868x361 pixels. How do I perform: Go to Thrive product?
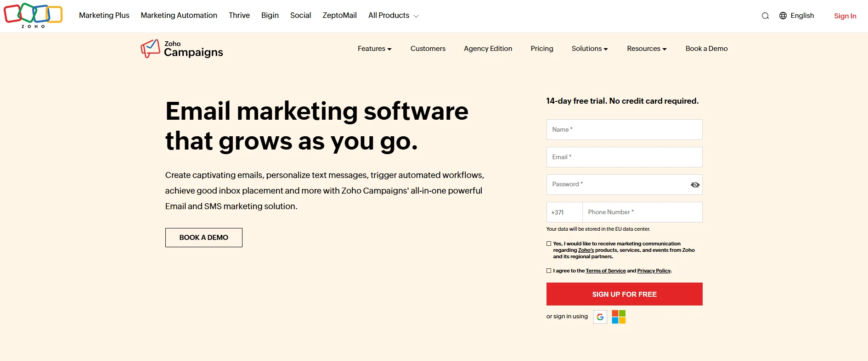(x=239, y=16)
